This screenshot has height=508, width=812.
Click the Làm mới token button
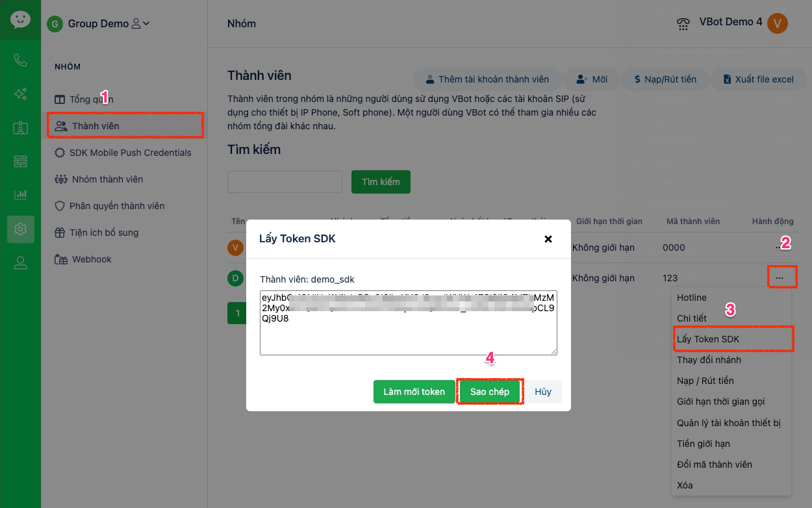click(x=414, y=392)
